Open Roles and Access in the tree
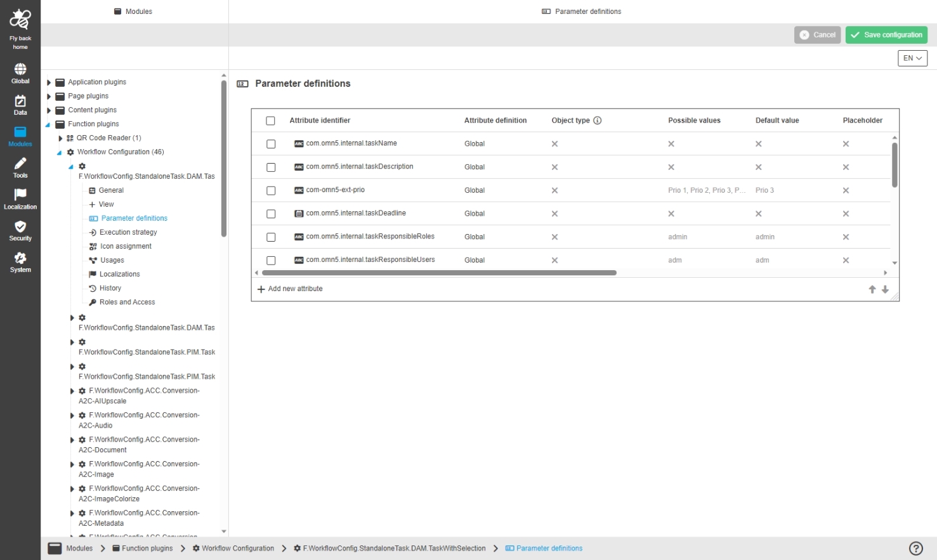Viewport: 937px width, 560px height. coord(127,303)
